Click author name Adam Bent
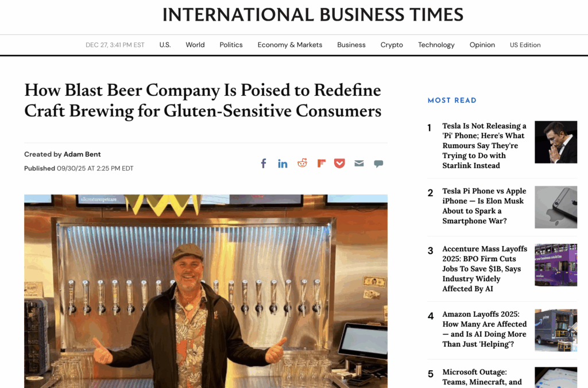The height and width of the screenshot is (388, 588). 82,154
